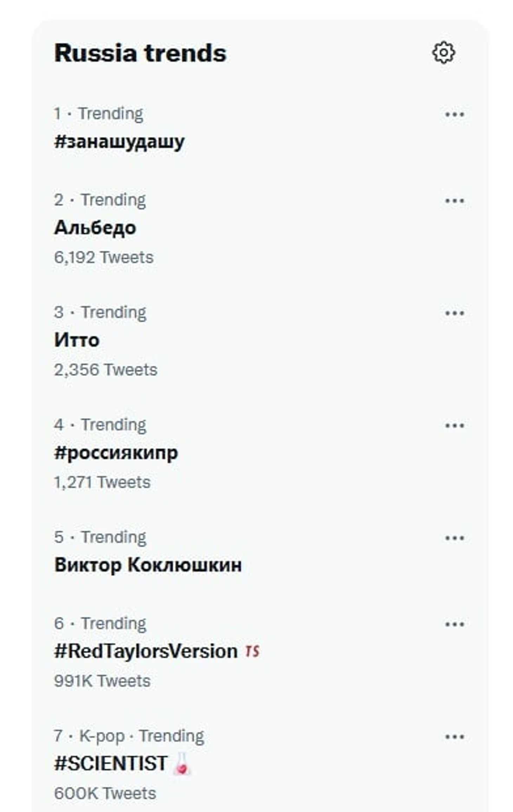Open more options for Альбедо trend
The height and width of the screenshot is (812, 513).
coord(454,201)
